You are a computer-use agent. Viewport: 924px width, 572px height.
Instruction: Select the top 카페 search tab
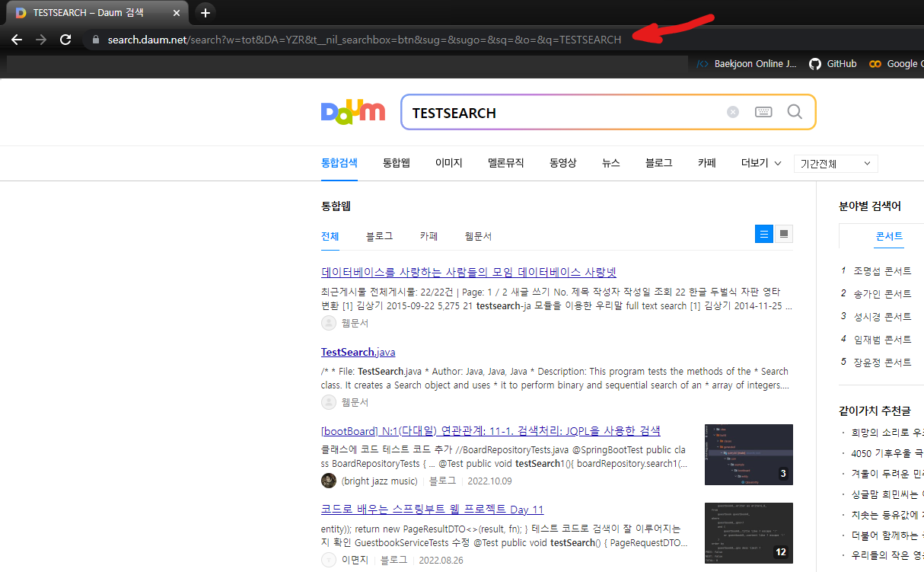click(707, 163)
